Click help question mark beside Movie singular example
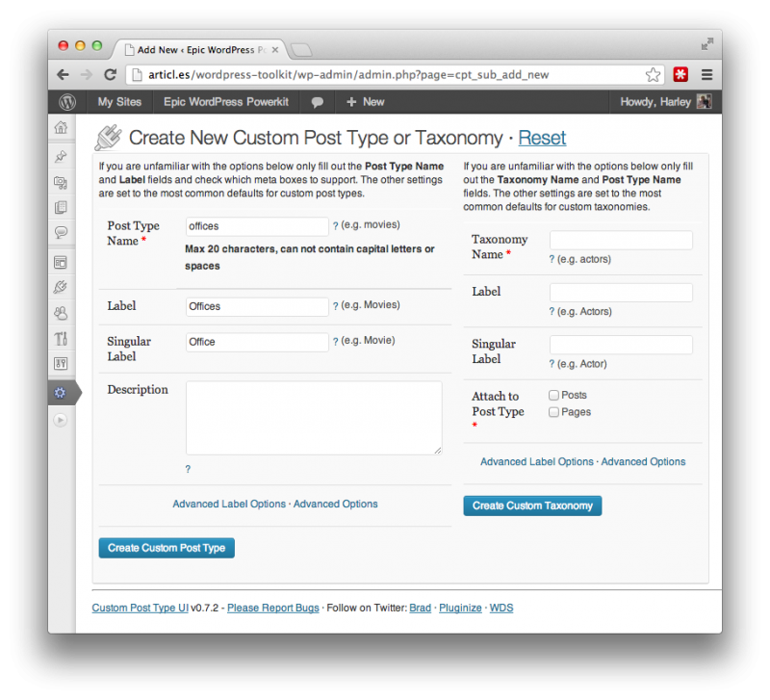 click(335, 341)
